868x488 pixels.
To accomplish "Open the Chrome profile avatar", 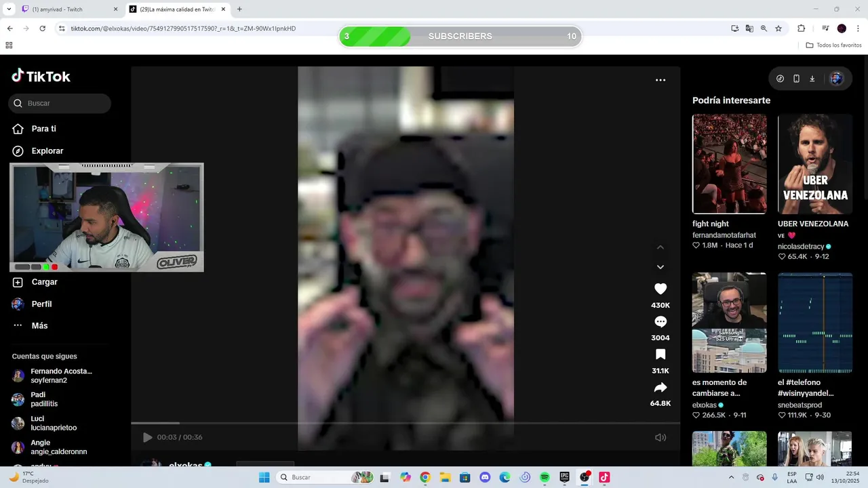I will (x=842, y=28).
